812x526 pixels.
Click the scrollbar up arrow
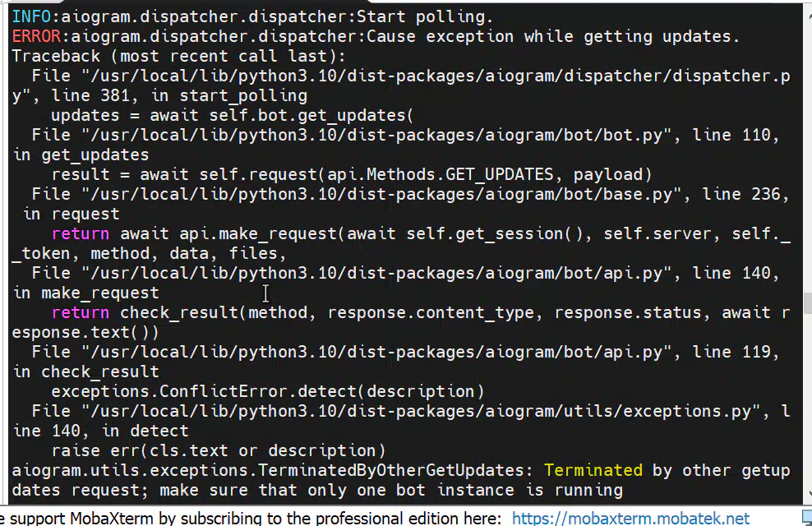808,15
